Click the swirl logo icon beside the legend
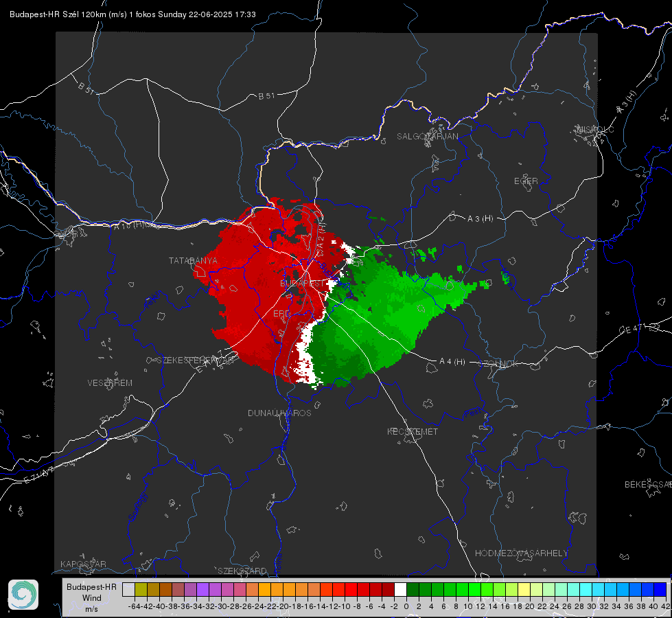 (23, 595)
